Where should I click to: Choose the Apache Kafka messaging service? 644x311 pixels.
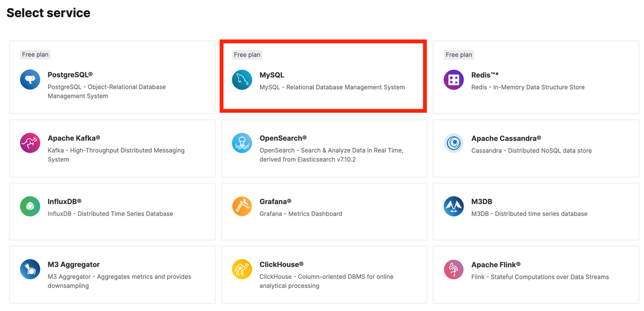(x=113, y=148)
